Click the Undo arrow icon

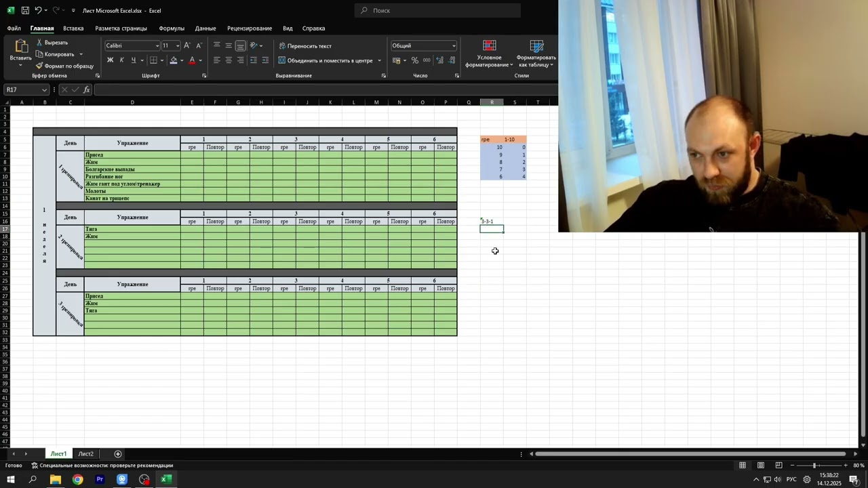click(39, 10)
